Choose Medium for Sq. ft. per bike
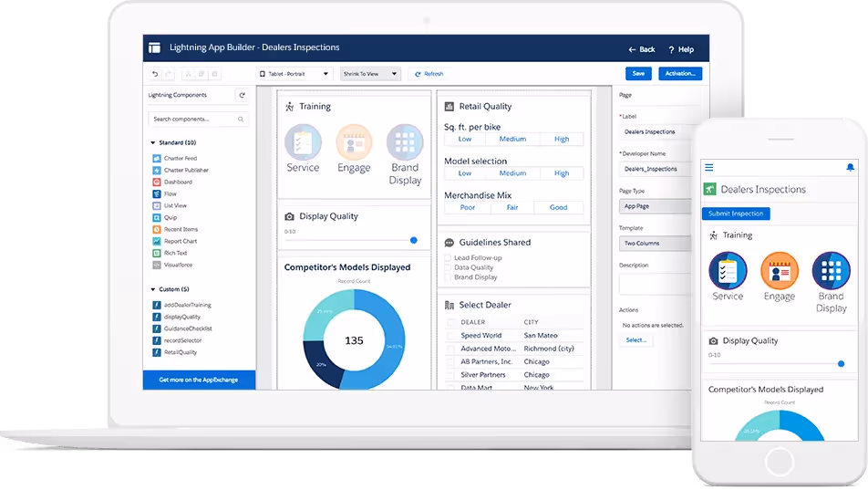This screenshot has width=868, height=490. coord(512,139)
